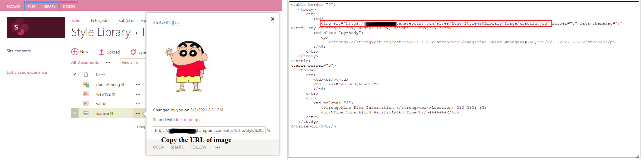Click the web192 file icon
Image resolution: width=644 pixels, height=164 pixels.
86,94
